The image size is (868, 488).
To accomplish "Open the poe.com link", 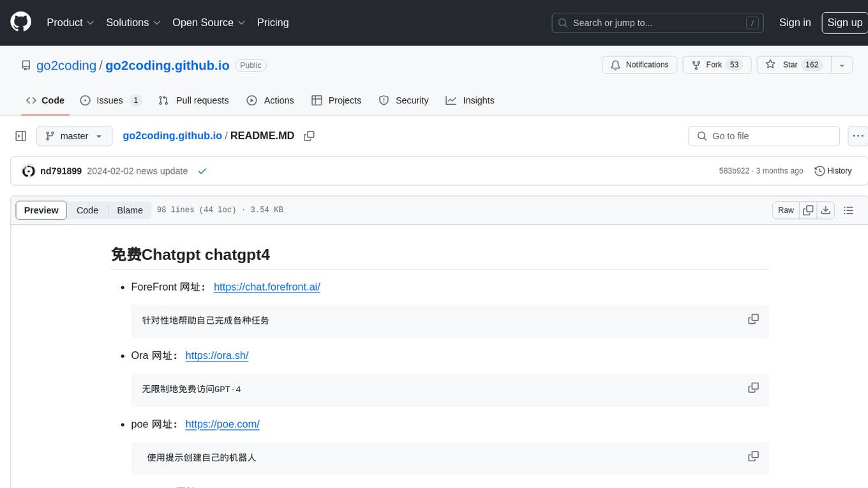I will [222, 424].
